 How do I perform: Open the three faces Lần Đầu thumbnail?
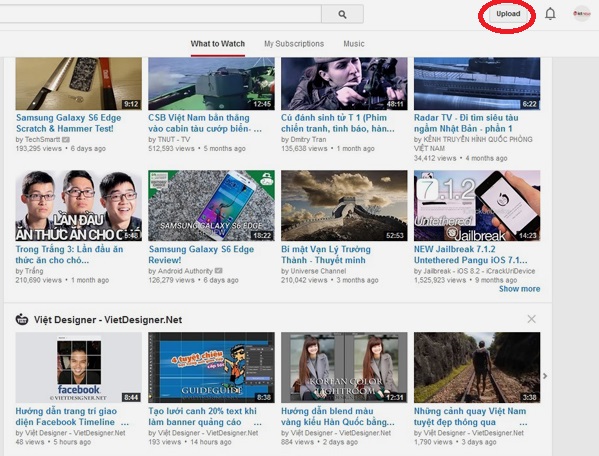(78, 205)
